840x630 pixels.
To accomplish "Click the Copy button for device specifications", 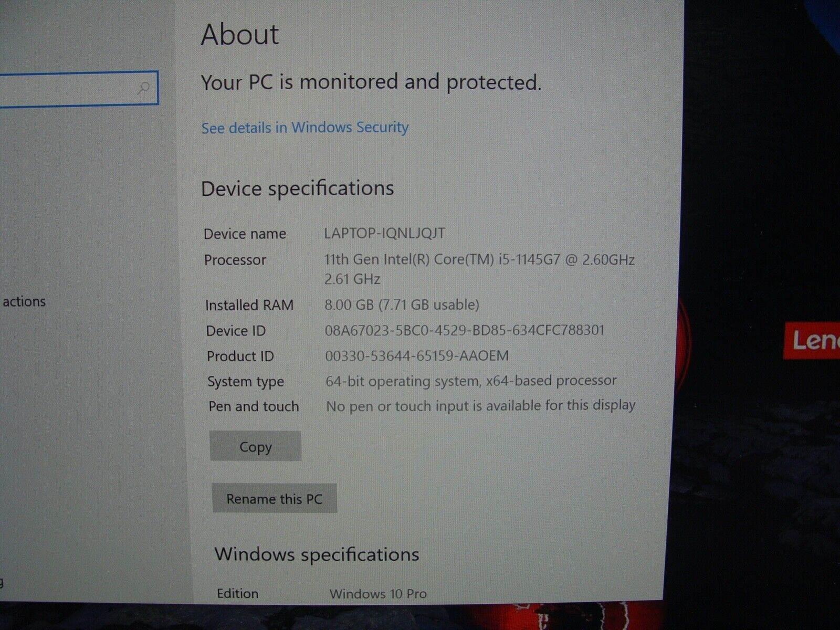I will tap(255, 446).
